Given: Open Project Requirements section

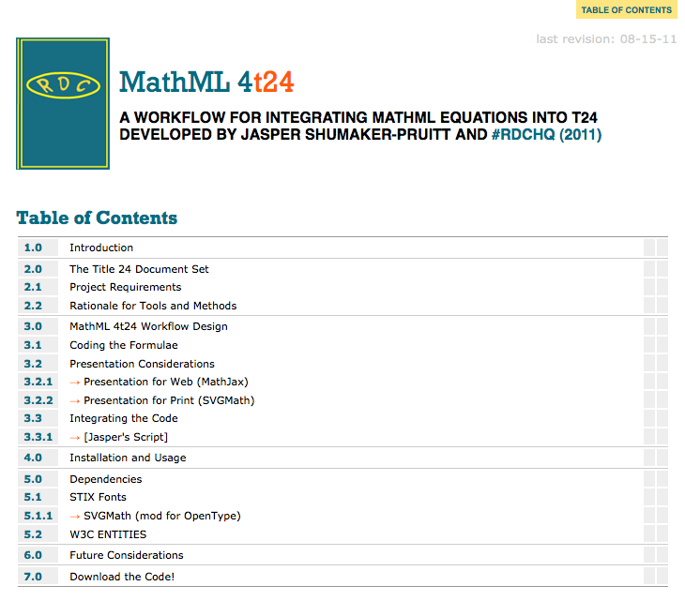Looking at the screenshot, I should [125, 287].
